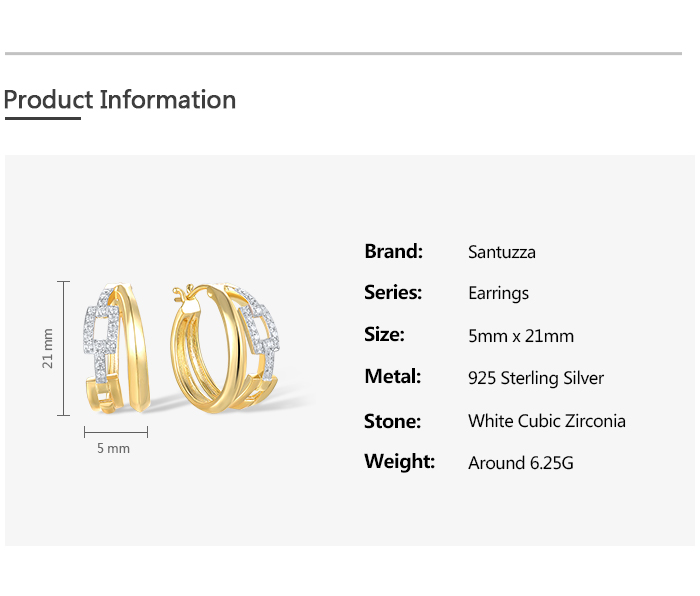Click the vertical 21 mm dimension line
The width and height of the screenshot is (700, 596).
coord(66,348)
